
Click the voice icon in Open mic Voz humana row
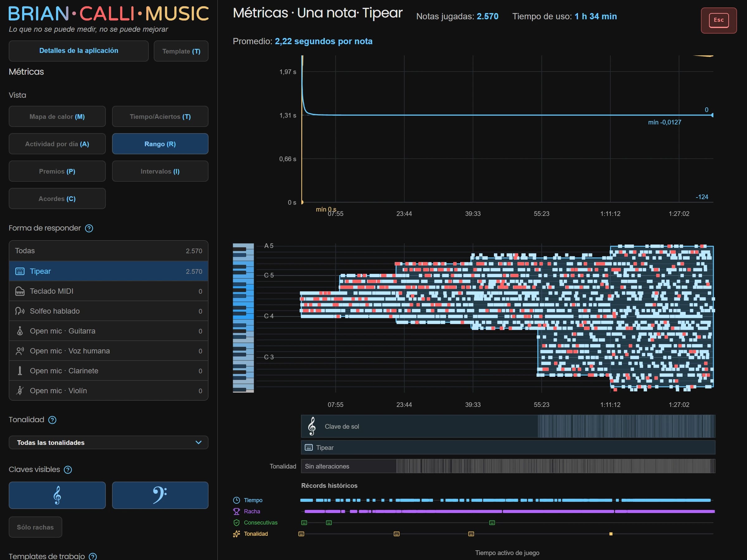pyautogui.click(x=20, y=351)
